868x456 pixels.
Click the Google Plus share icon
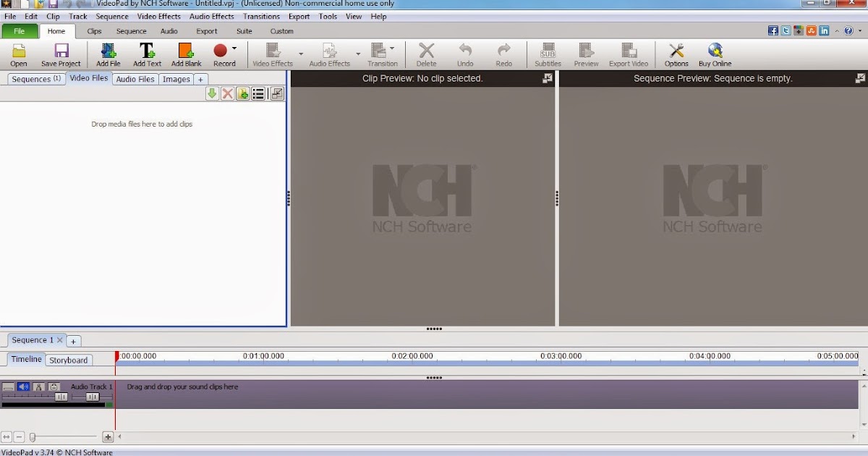799,31
